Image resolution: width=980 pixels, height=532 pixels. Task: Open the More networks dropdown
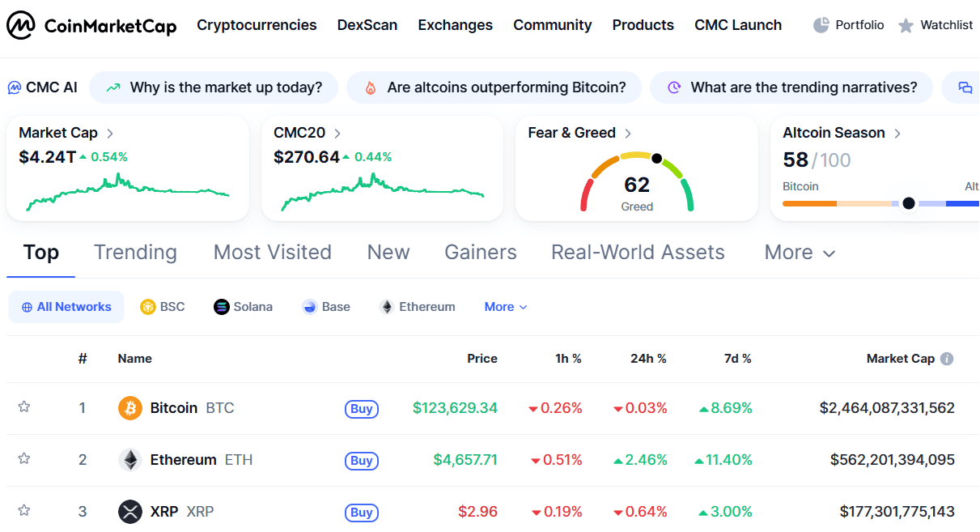pyautogui.click(x=506, y=307)
